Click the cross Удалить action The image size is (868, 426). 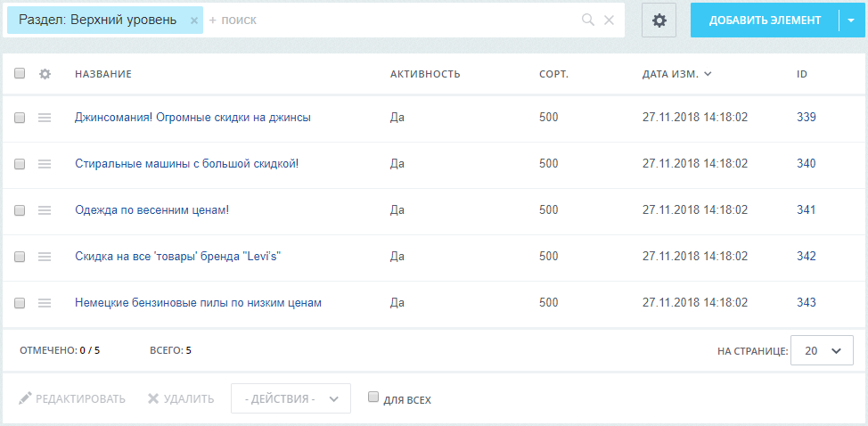tap(181, 399)
